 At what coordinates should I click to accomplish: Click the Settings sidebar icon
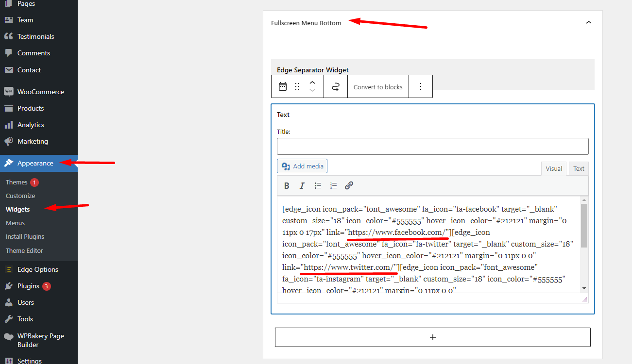coord(9,361)
